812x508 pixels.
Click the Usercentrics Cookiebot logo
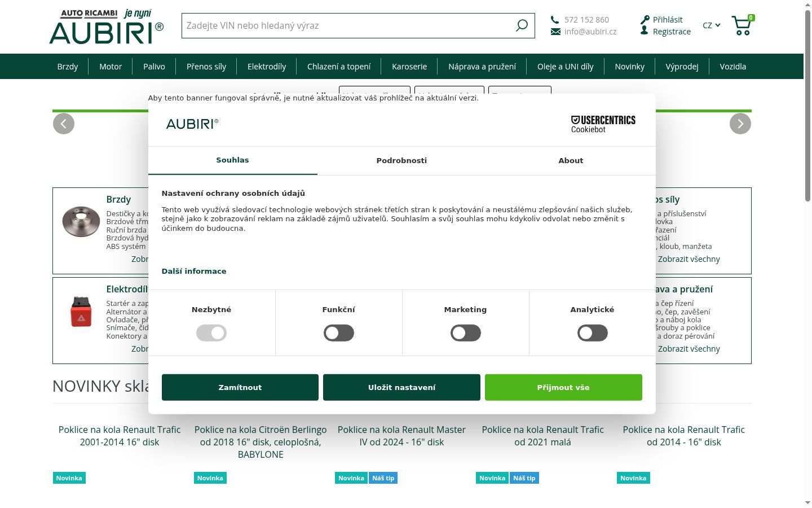(603, 124)
